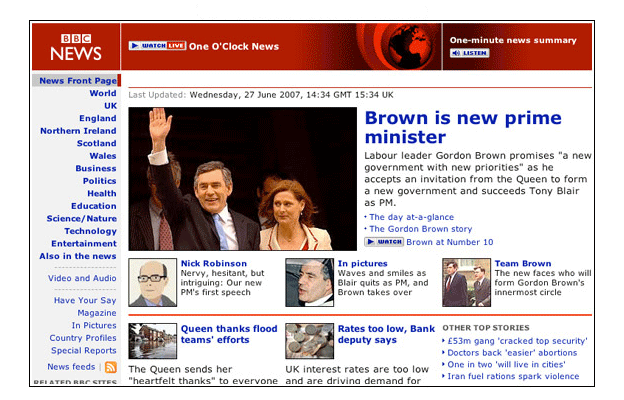Open Special Reports link
This screenshot has height=400, width=624.
pos(84,351)
